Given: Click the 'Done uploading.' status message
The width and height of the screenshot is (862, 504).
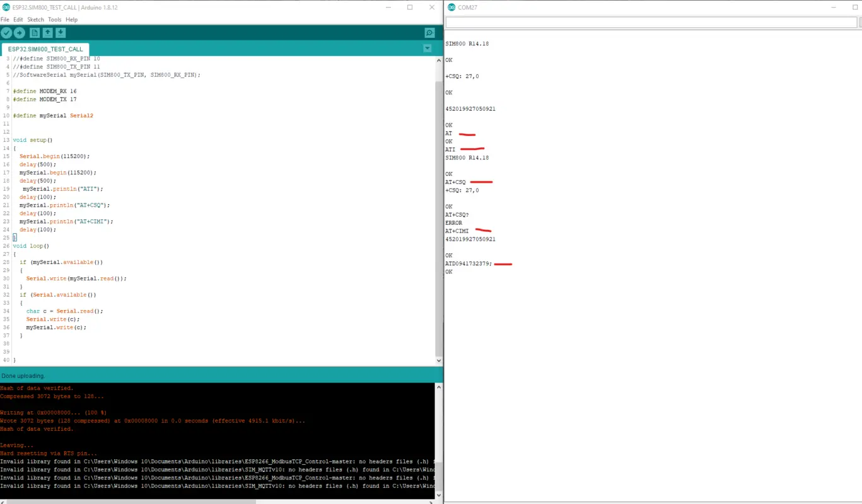Looking at the screenshot, I should coord(23,376).
